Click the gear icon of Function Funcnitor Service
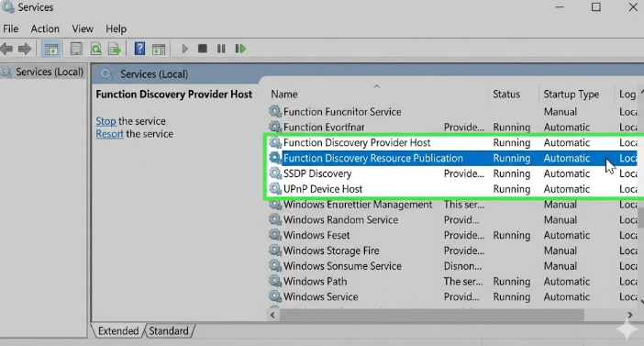Screen dimensions: 644x346 click(275, 111)
